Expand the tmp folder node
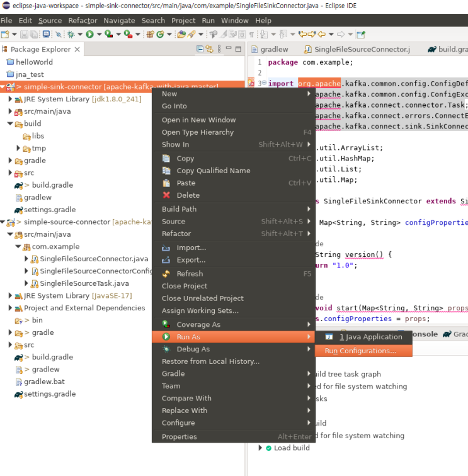Screen dimensions: 468x476 18,148
